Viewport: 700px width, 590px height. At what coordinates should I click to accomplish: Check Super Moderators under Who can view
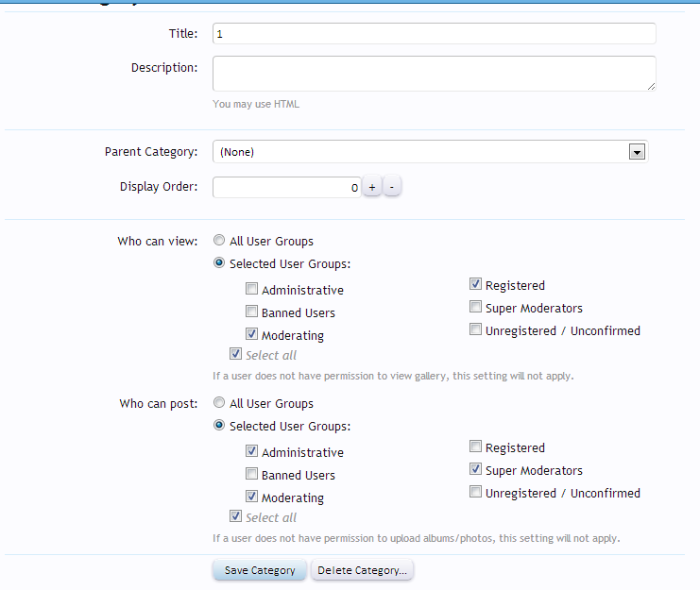[475, 308]
